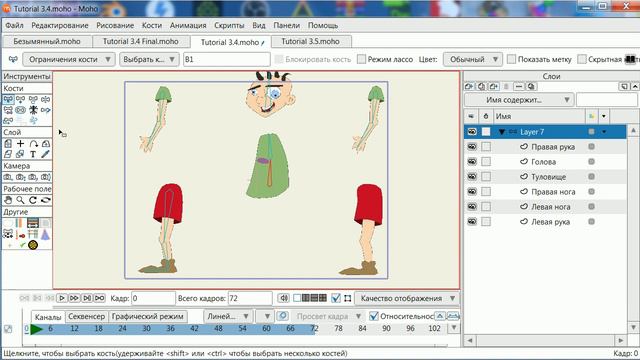The width and height of the screenshot is (640, 360).
Task: Open the Скрипты menu
Action: point(229,25)
